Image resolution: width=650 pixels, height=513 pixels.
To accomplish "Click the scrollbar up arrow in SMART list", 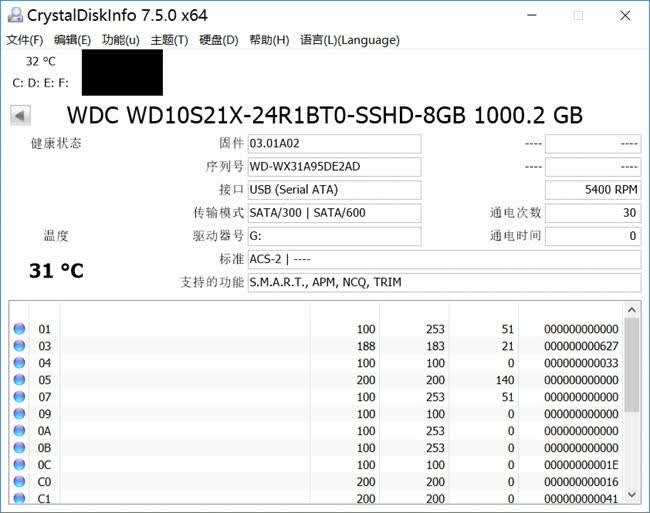I will [x=631, y=310].
